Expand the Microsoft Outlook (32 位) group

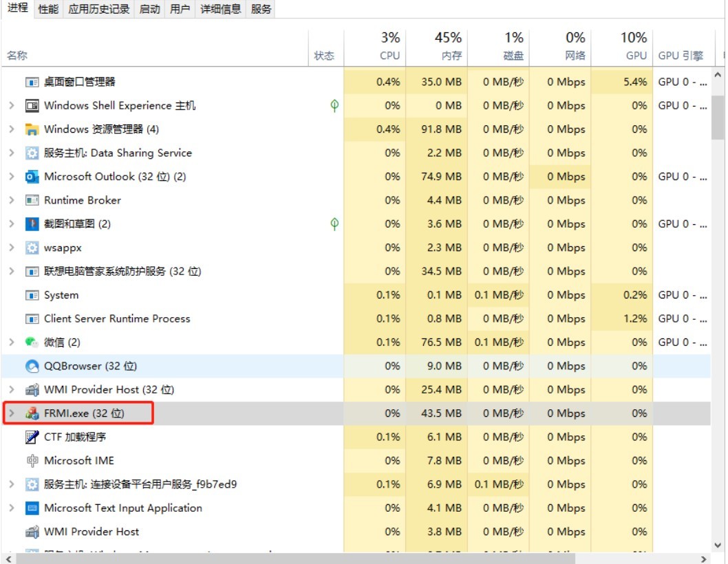click(x=12, y=177)
